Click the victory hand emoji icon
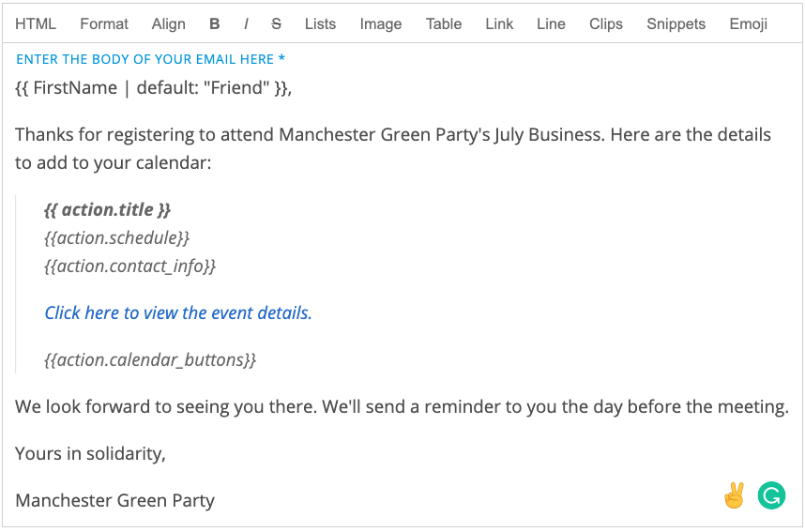805x532 pixels. (734, 495)
